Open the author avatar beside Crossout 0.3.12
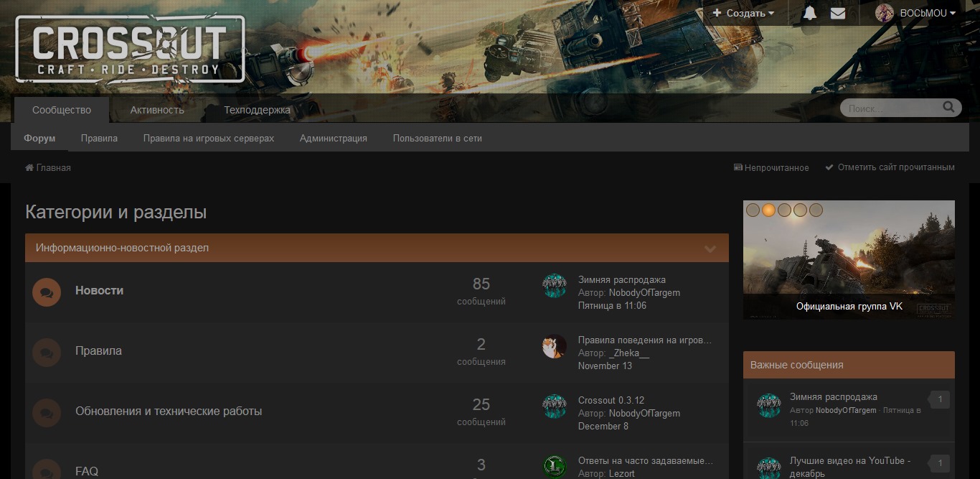Image resolution: width=980 pixels, height=479 pixels. pos(555,406)
